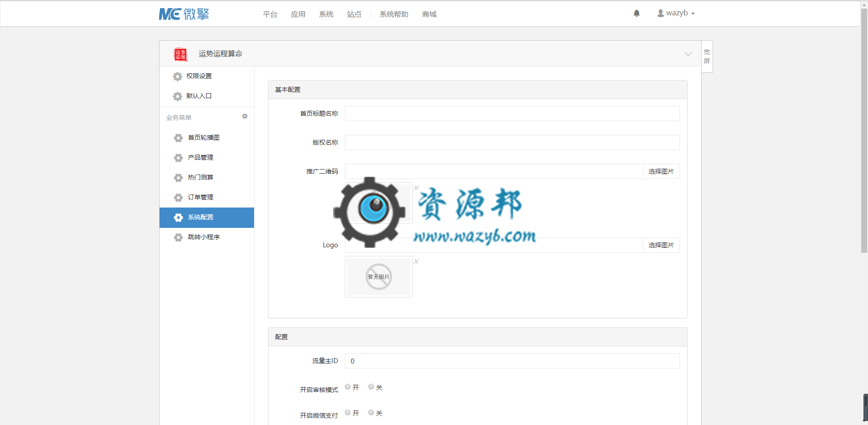This screenshot has width=868, height=425.
Task: Click gear icon next to 首页轮播图
Action: (179, 138)
